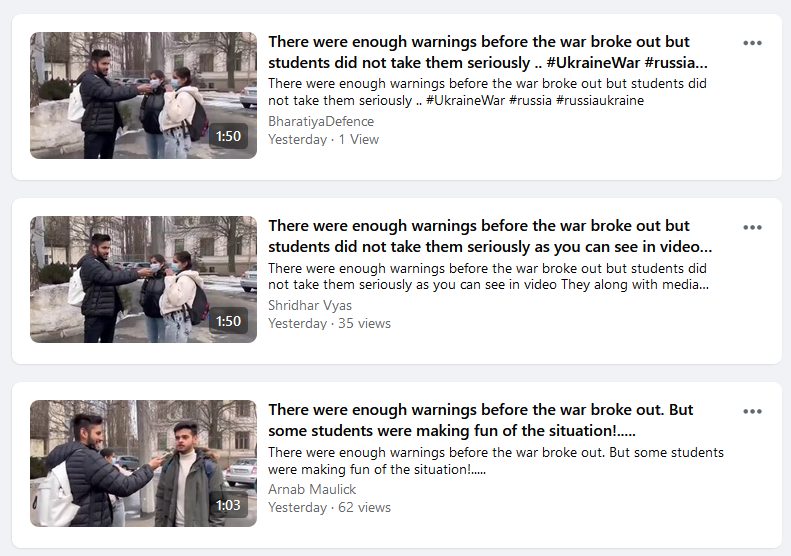The width and height of the screenshot is (791, 556).
Task: Click the "Yesterday · 62 views" timestamp
Action: (x=329, y=507)
